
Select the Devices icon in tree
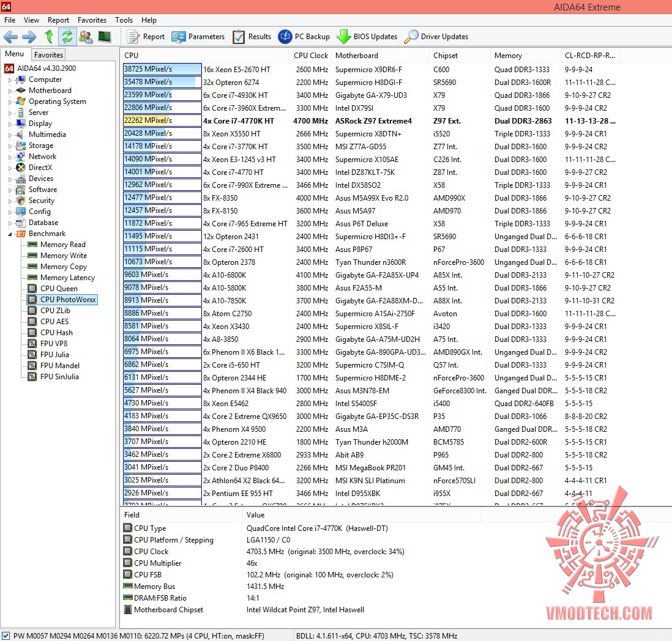click(21, 179)
